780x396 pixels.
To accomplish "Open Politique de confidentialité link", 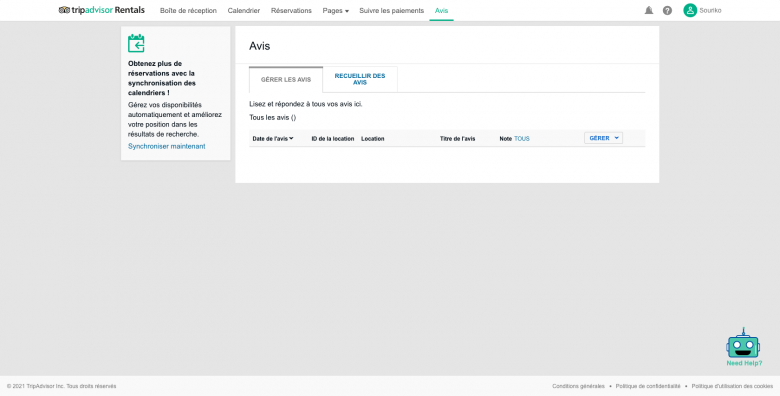I will pos(648,386).
